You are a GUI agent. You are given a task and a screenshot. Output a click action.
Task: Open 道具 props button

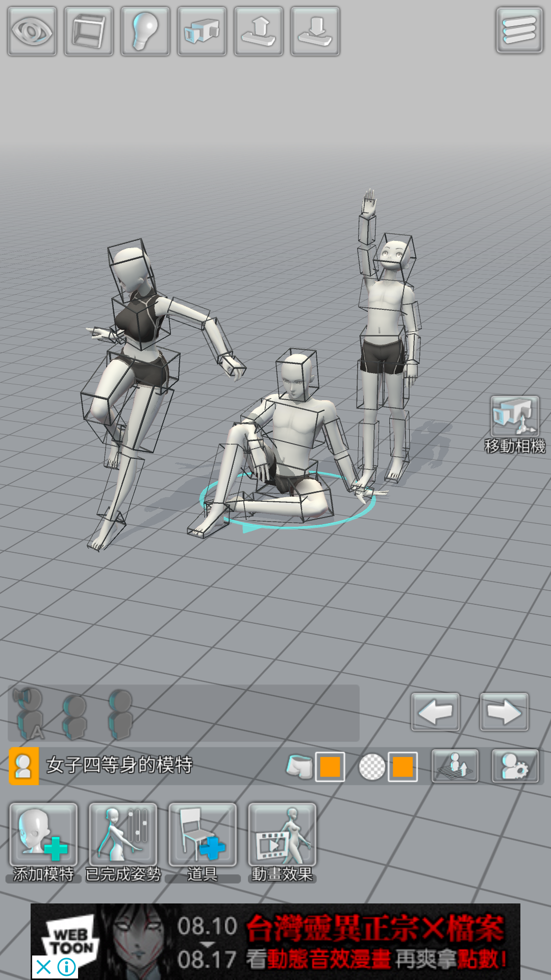pyautogui.click(x=203, y=843)
